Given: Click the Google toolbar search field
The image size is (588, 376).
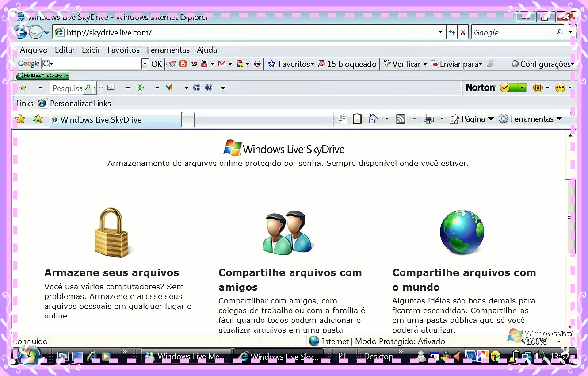Looking at the screenshot, I should click(92, 64).
